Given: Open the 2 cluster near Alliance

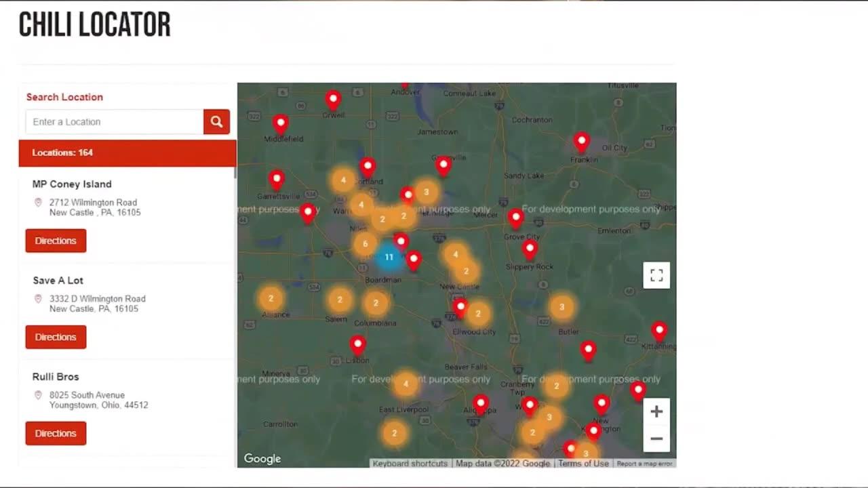Looking at the screenshot, I should click(271, 298).
